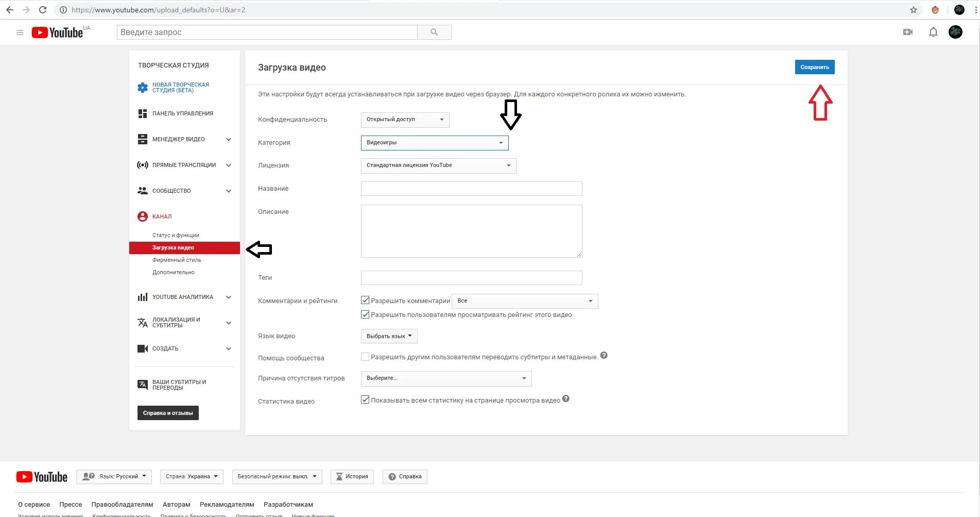Screen dimensions: 980x517
Task: Click the gear icon for new Creator Studio
Action: click(143, 88)
